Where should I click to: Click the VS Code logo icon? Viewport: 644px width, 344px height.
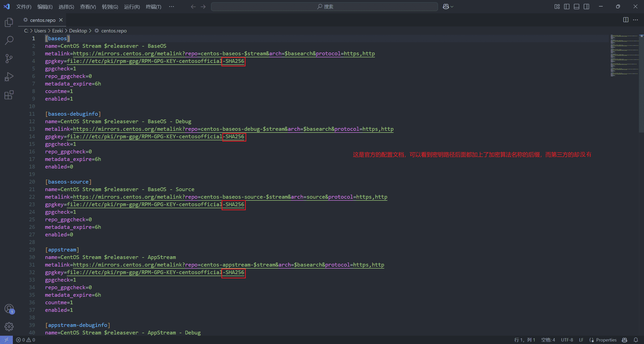pos(7,7)
